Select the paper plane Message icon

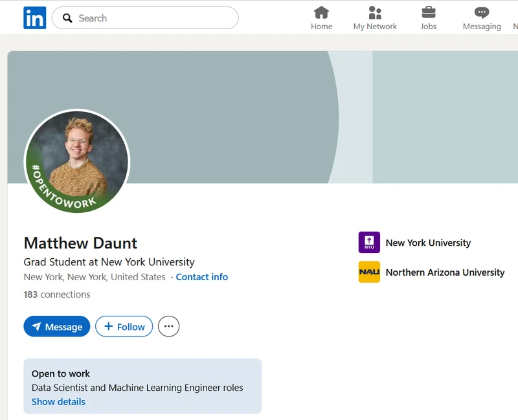(38, 326)
